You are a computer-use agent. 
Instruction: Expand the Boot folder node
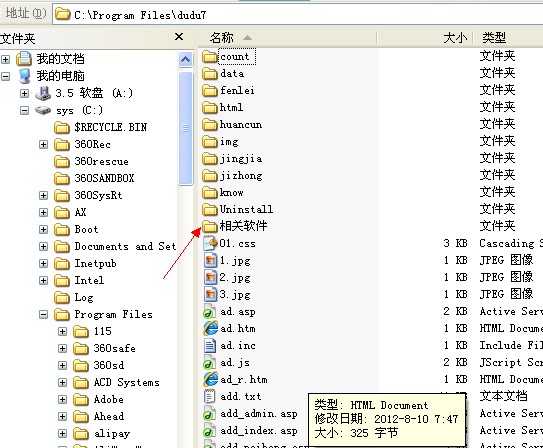click(43, 230)
